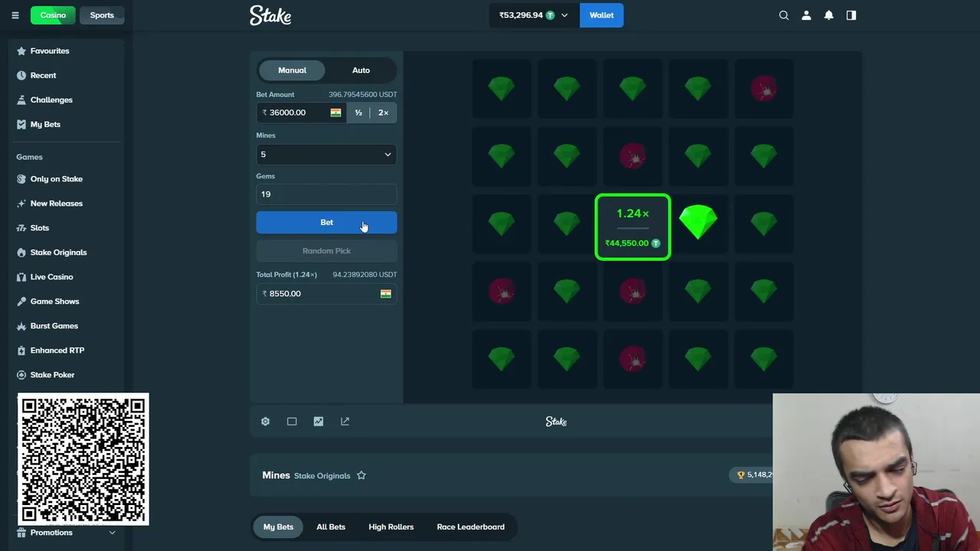
Task: Open the notifications bell icon
Action: pyautogui.click(x=828, y=15)
